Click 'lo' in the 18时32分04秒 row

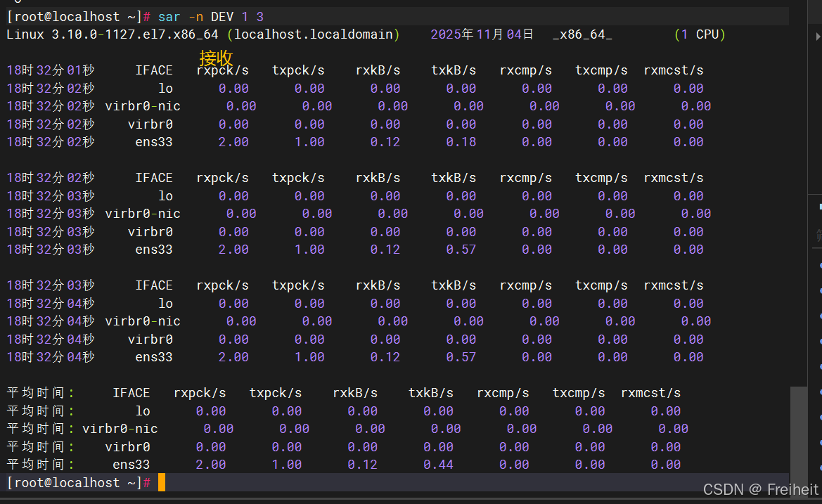(x=166, y=304)
